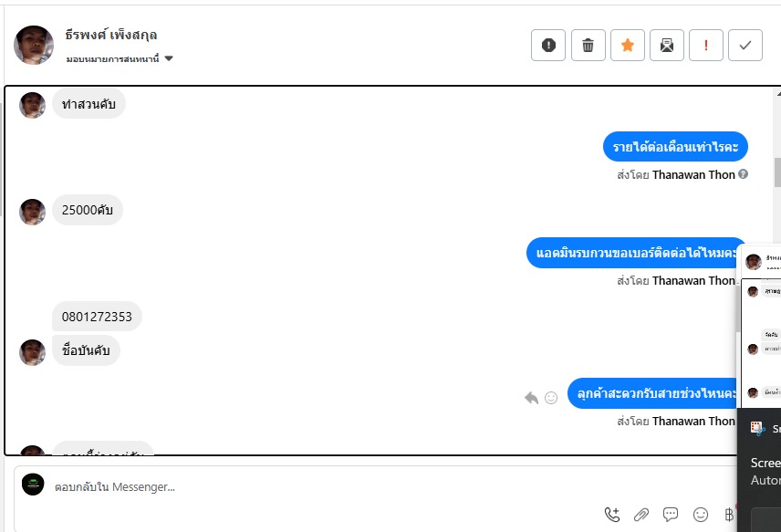
Task: Mark conversation unread with envelope icon
Action: pos(666,46)
